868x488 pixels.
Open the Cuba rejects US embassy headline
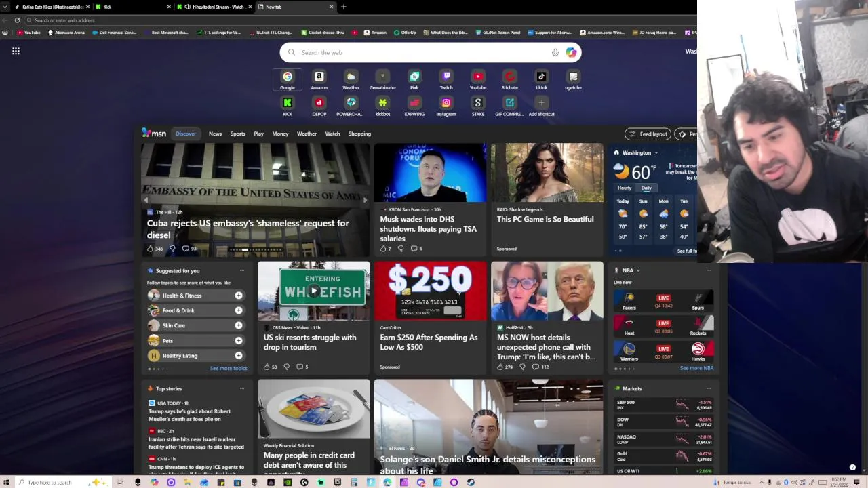(x=248, y=229)
